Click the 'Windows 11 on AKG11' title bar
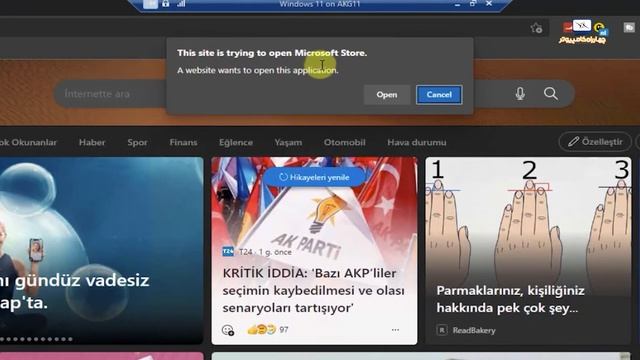Viewport: 640px width, 360px height. tap(320, 4)
